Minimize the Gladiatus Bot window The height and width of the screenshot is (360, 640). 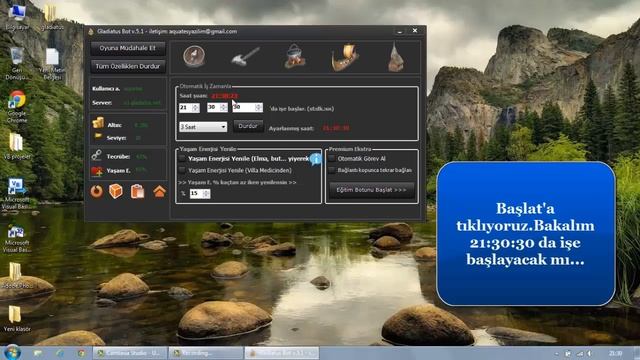pos(400,31)
